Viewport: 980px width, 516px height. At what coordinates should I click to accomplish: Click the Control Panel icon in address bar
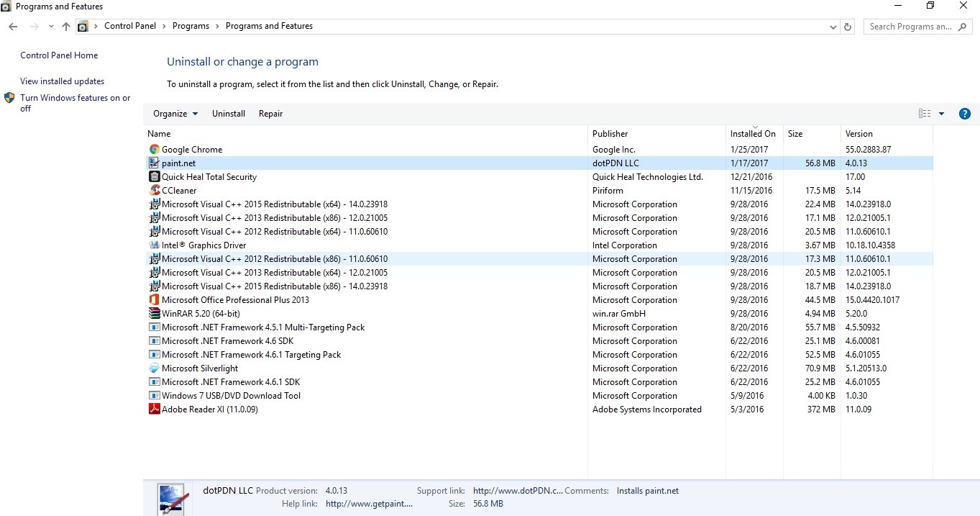(83, 27)
